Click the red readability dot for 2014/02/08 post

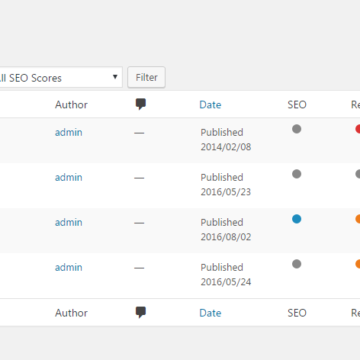tap(358, 129)
